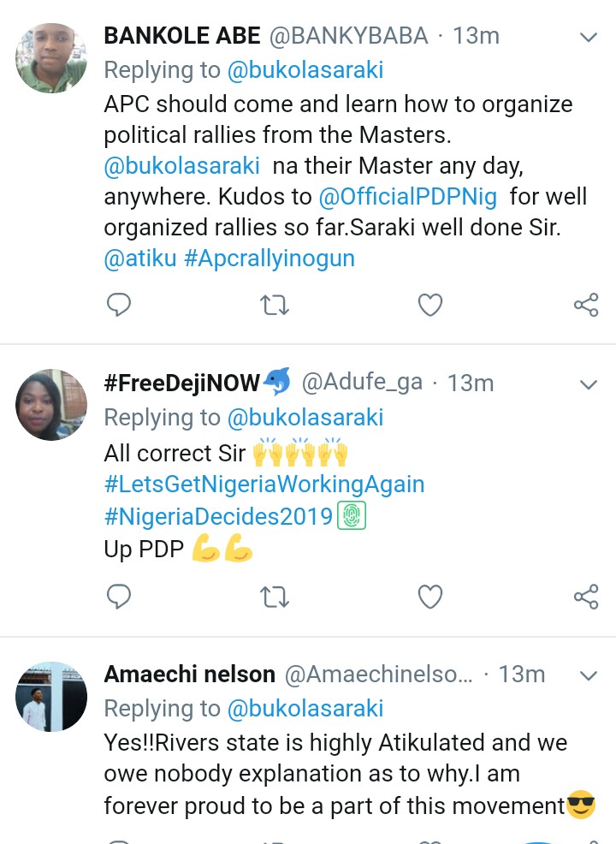Reply to #FreeDejiNOW's tweet
Screen dimensions: 616x844
[119, 596]
